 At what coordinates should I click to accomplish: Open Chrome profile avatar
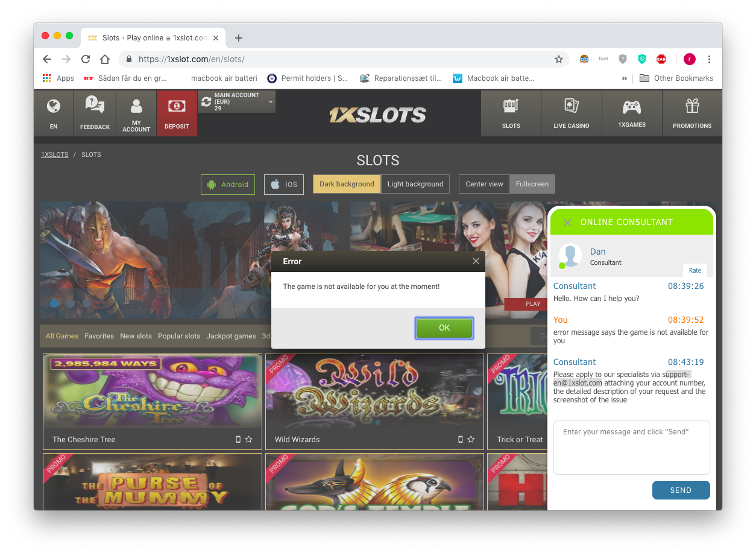(689, 59)
